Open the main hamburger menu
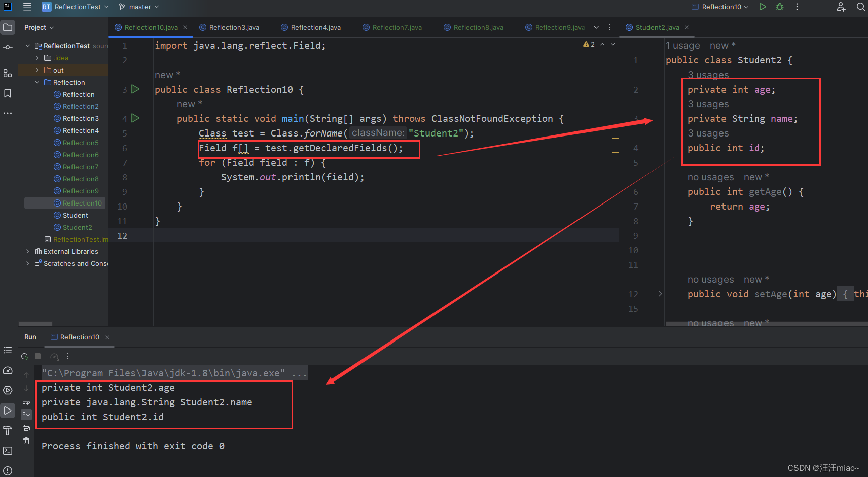The image size is (868, 477). click(x=27, y=7)
